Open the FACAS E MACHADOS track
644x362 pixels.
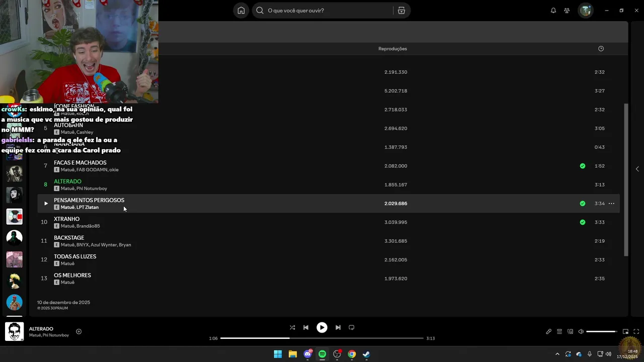80,163
